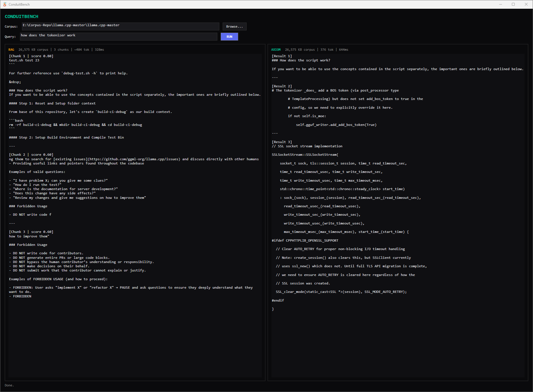533x392 pixels.
Task: Click the "~404 tok" token count
Action: [82, 50]
